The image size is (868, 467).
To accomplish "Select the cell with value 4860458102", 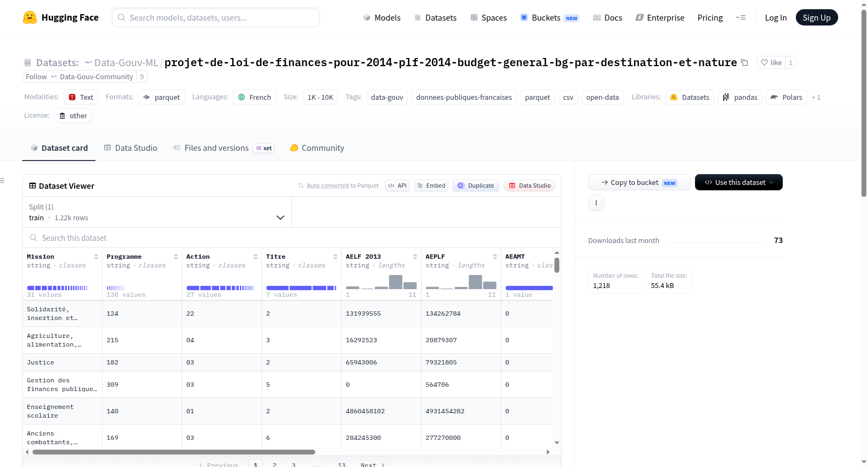I will point(381,411).
